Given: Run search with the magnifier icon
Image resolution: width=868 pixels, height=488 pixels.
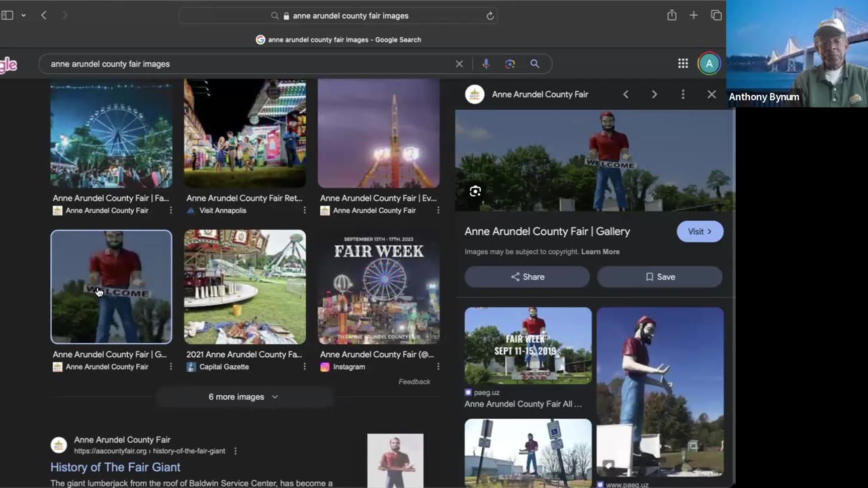Looking at the screenshot, I should 534,64.
